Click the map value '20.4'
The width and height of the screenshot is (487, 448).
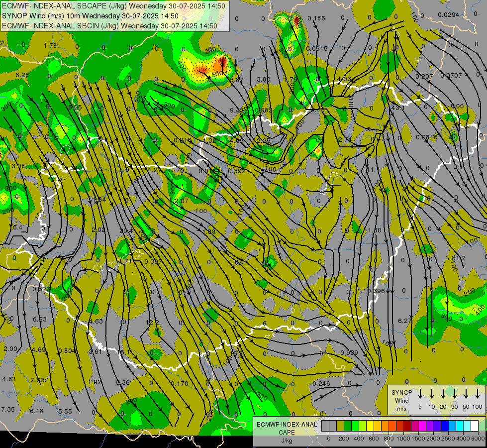pyautogui.click(x=126, y=230)
